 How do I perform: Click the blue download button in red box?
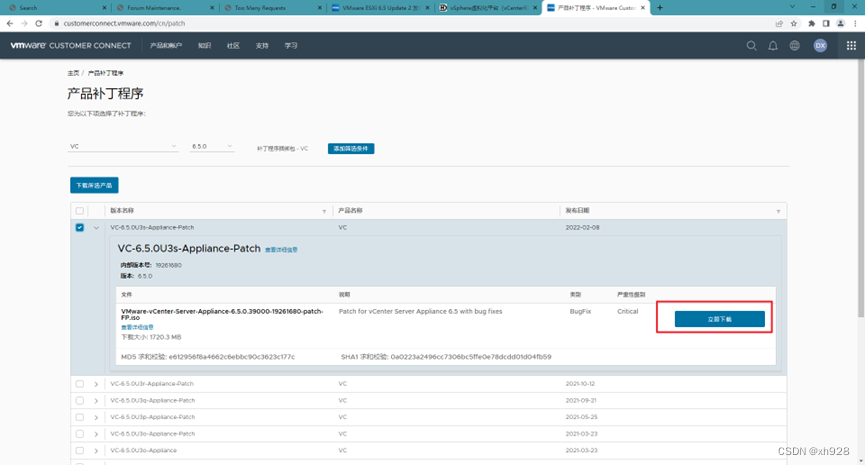719,319
